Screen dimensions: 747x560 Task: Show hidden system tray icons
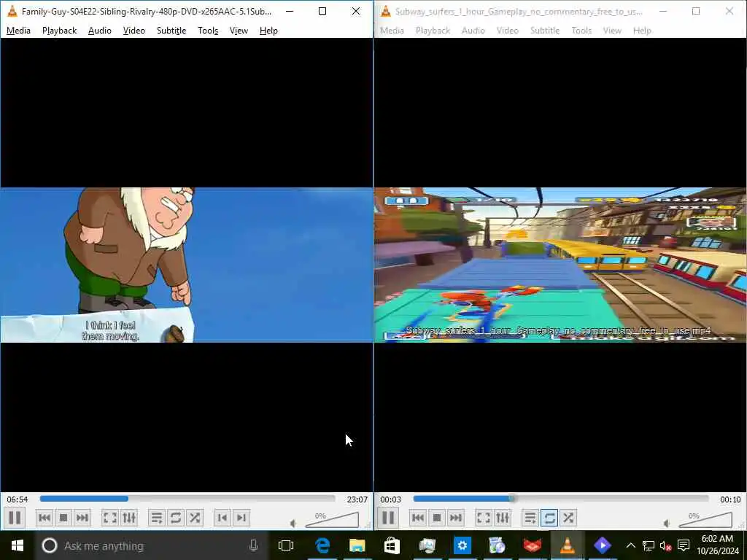coord(631,545)
